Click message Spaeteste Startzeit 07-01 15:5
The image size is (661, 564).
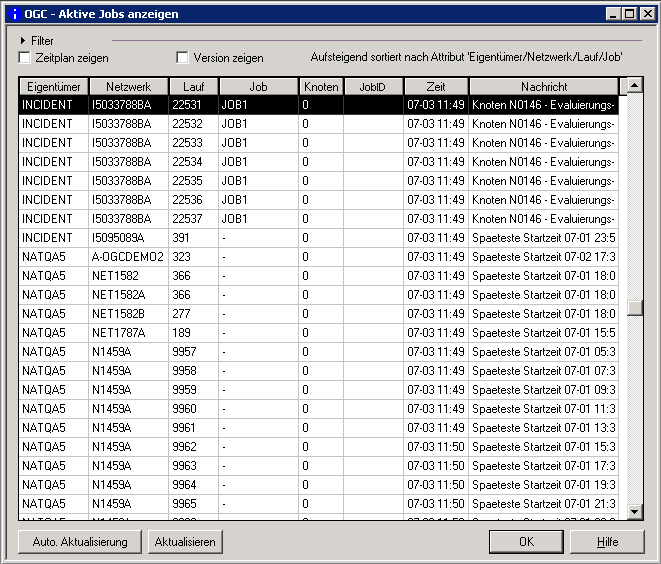point(543,333)
